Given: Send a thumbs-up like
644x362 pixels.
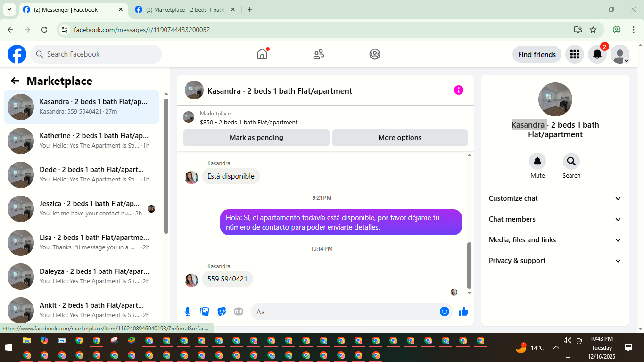Looking at the screenshot, I should click(463, 312).
